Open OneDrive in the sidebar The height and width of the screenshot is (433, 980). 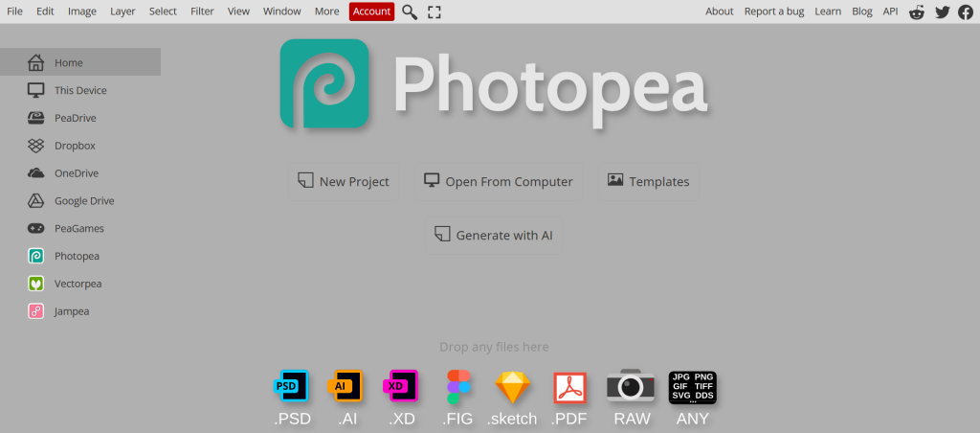pyautogui.click(x=80, y=172)
